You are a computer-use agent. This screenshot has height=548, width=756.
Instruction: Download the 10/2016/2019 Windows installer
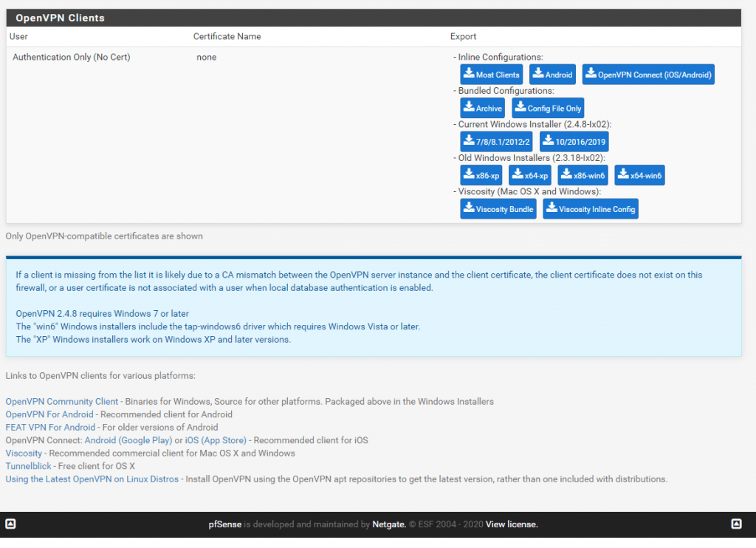(x=574, y=141)
